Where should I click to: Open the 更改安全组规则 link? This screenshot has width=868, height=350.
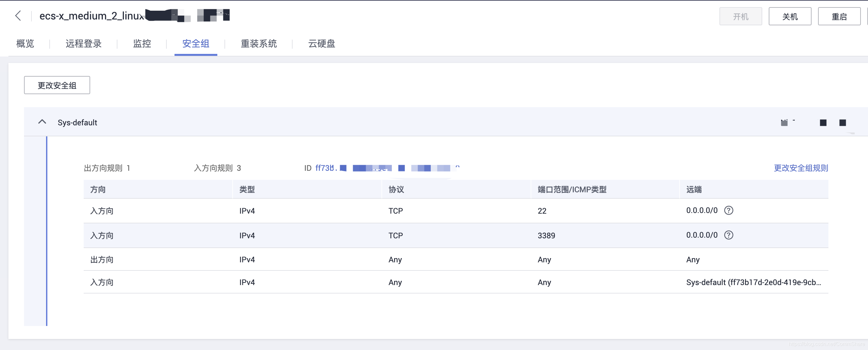tap(801, 168)
